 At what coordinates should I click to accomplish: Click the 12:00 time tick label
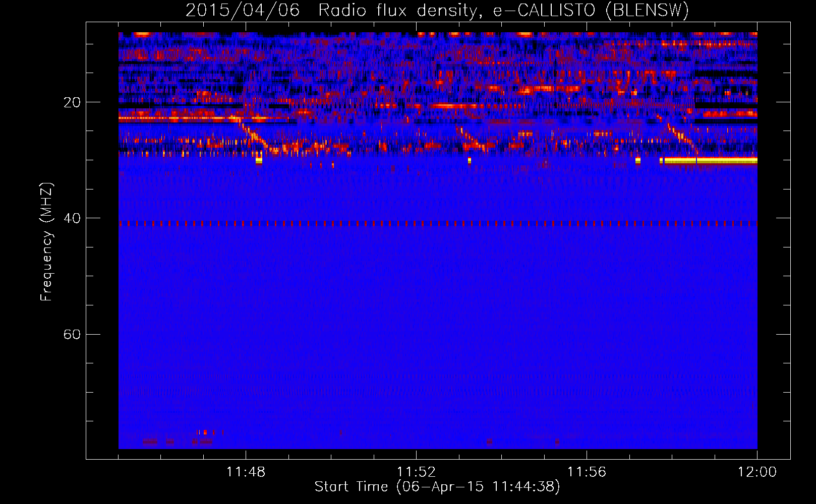[757, 472]
